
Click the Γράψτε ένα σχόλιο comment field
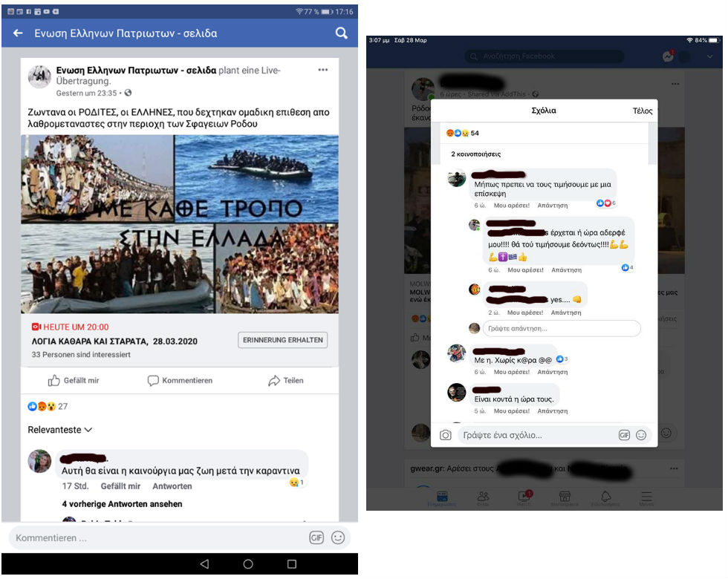(x=535, y=435)
